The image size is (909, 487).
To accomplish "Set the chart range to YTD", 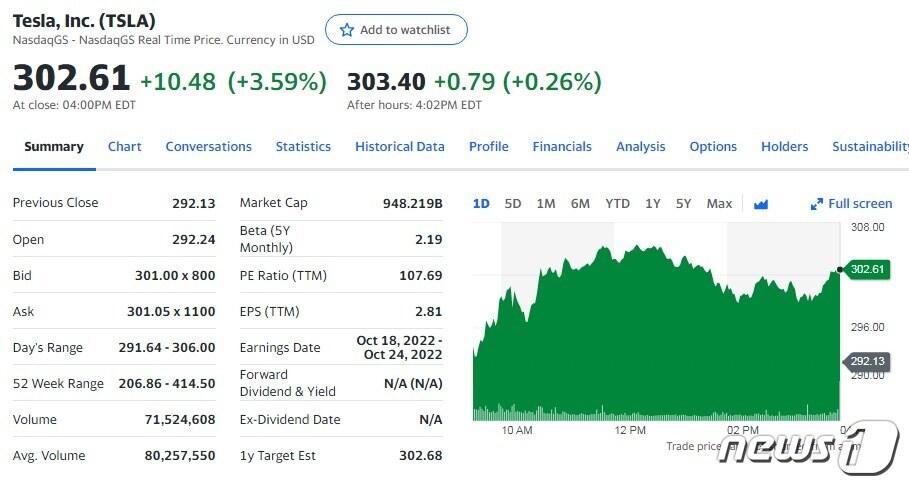I will (617, 204).
